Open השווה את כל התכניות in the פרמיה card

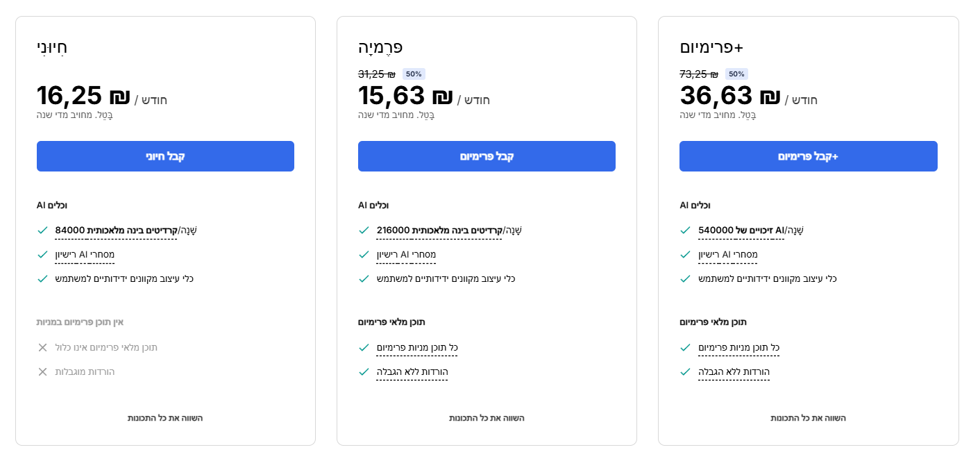(x=487, y=418)
